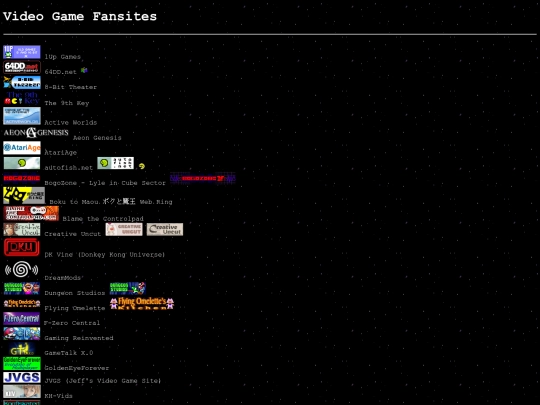Screen dimensions: 540x405
Task: Click the Aeon Genesis logo banner
Action: point(36,133)
